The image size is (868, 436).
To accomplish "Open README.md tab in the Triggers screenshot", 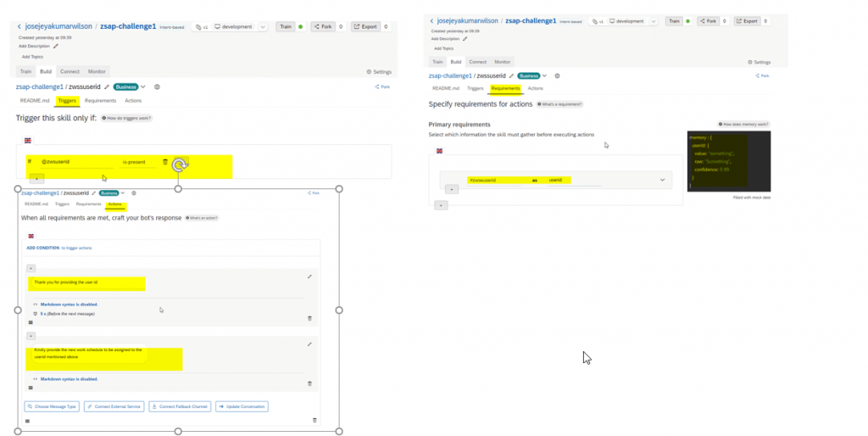I will (x=34, y=101).
